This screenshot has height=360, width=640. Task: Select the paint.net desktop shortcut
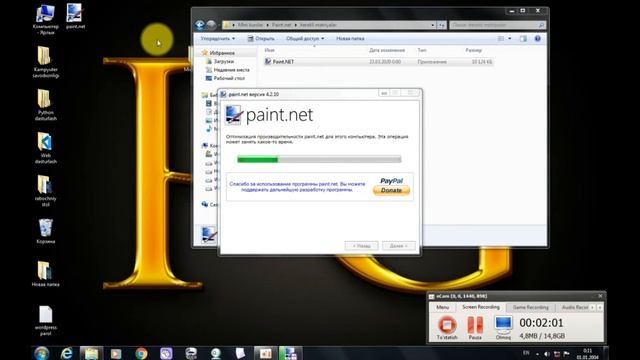click(x=75, y=16)
